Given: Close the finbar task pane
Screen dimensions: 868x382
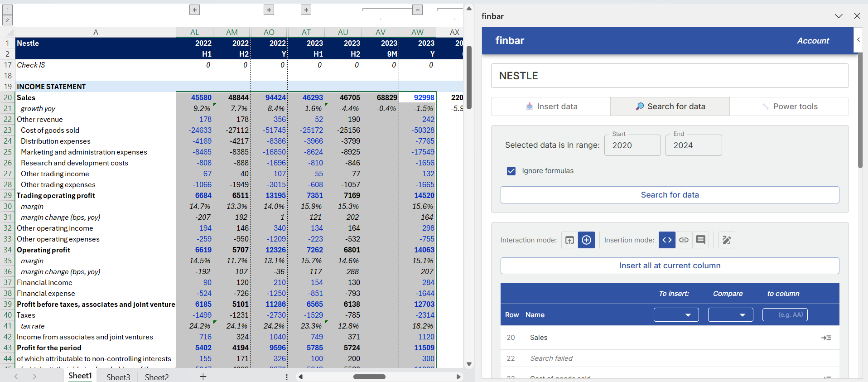Looking at the screenshot, I should pyautogui.click(x=857, y=16).
